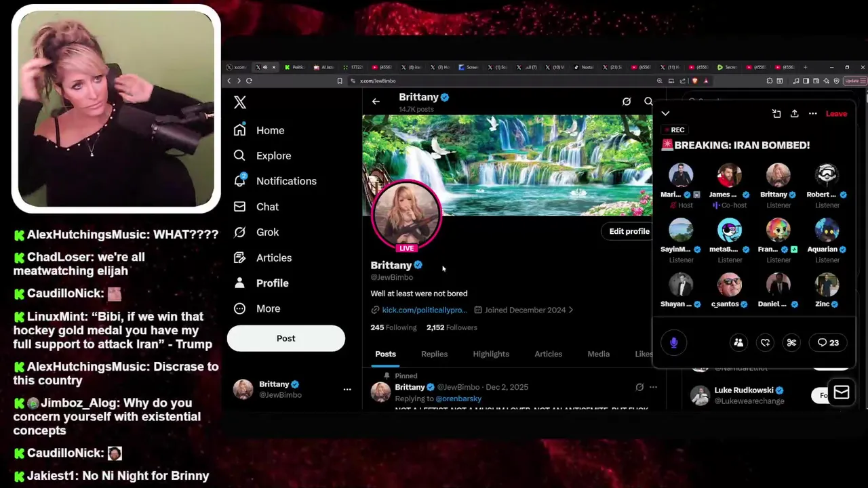
Task: Select the Posts tab
Action: 385,354
